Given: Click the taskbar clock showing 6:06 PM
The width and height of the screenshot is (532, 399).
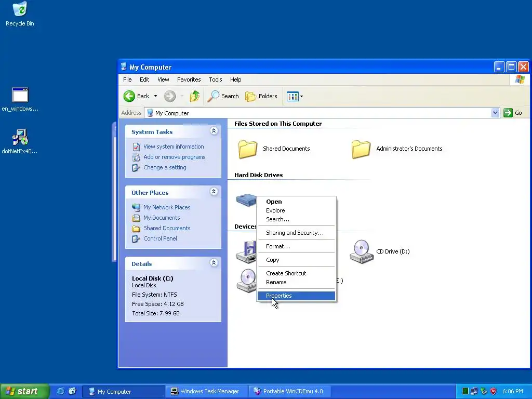Looking at the screenshot, I should coord(512,391).
